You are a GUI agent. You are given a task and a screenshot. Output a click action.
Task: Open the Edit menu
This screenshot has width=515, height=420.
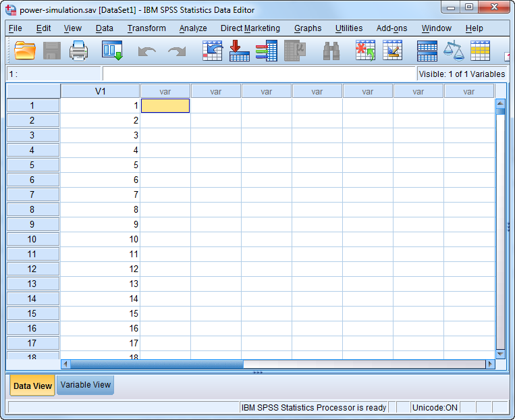pyautogui.click(x=43, y=28)
